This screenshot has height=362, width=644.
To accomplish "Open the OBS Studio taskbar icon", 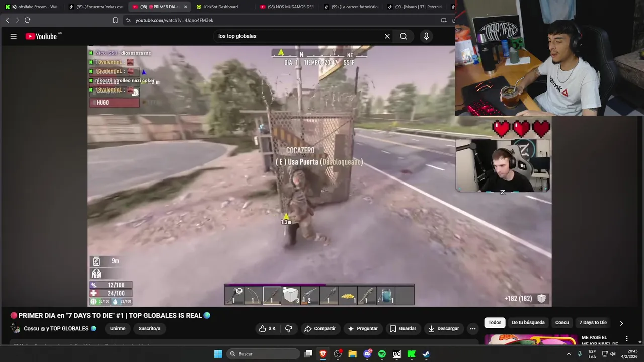I will pos(338,354).
